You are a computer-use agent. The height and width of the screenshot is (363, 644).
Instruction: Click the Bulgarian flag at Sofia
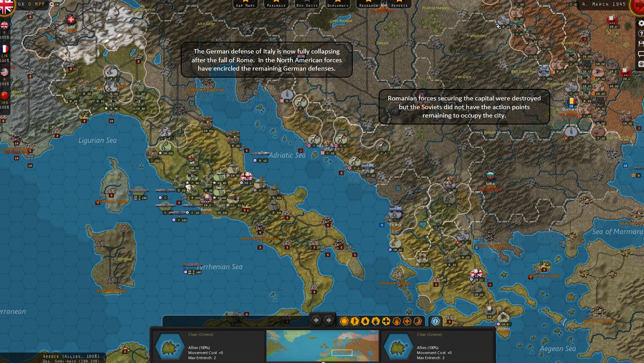490,177
